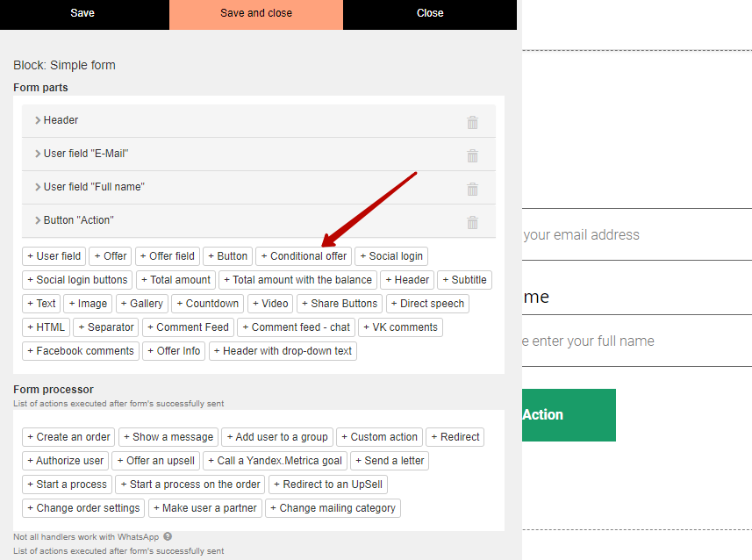Add Start a process action
The image size is (752, 560).
(68, 485)
